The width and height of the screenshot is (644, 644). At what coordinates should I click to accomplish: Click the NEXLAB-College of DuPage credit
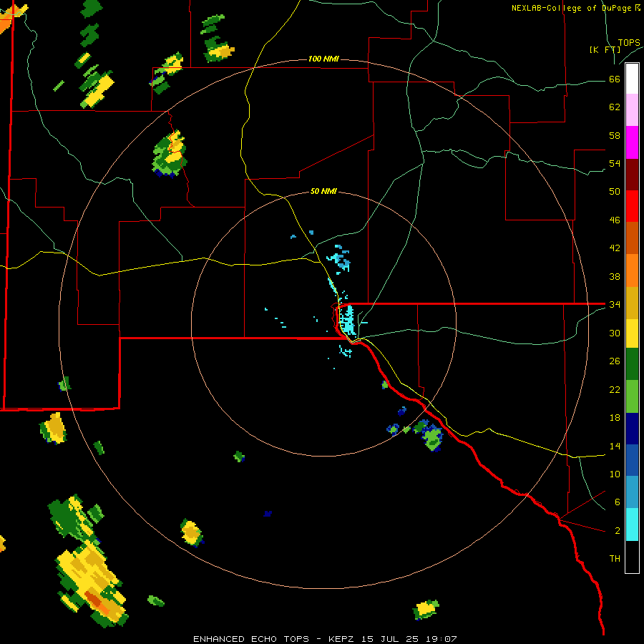575,8
